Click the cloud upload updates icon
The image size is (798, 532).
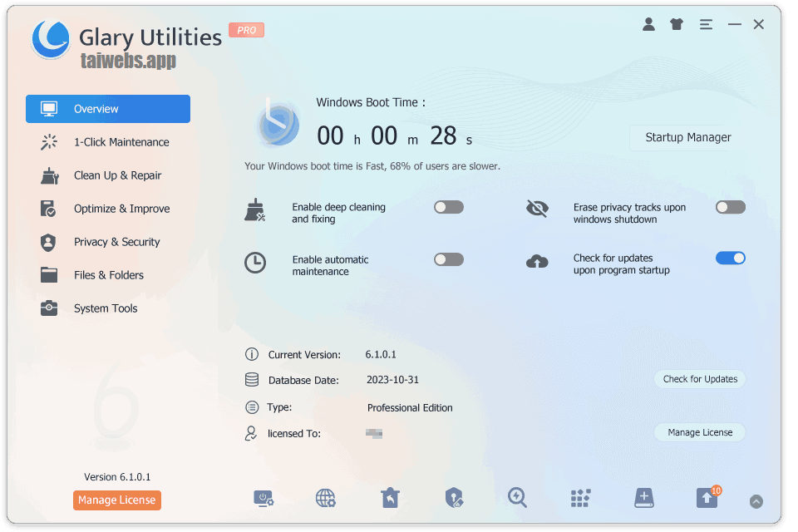pos(537,262)
